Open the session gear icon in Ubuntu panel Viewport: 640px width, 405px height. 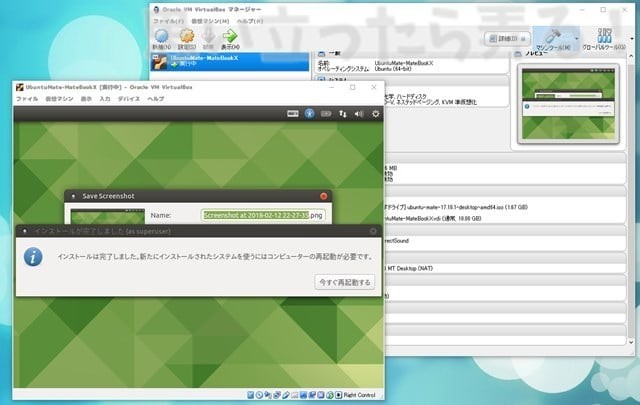point(376,114)
